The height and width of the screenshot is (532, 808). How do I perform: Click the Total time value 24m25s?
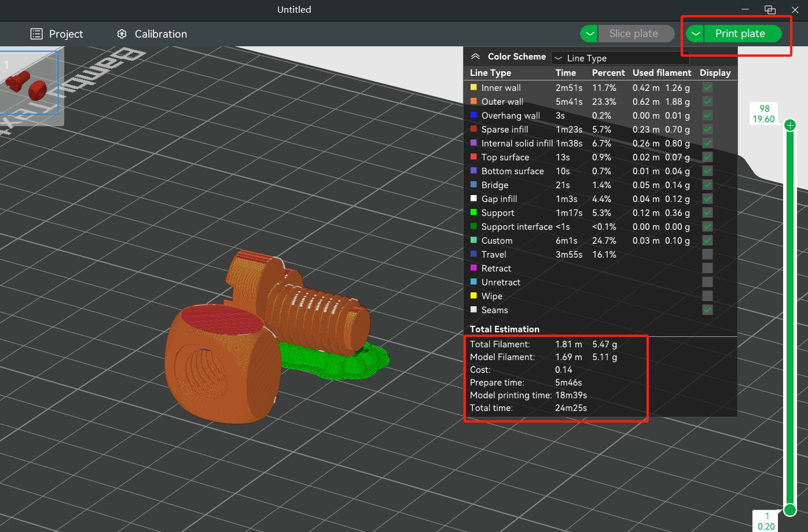(x=571, y=408)
